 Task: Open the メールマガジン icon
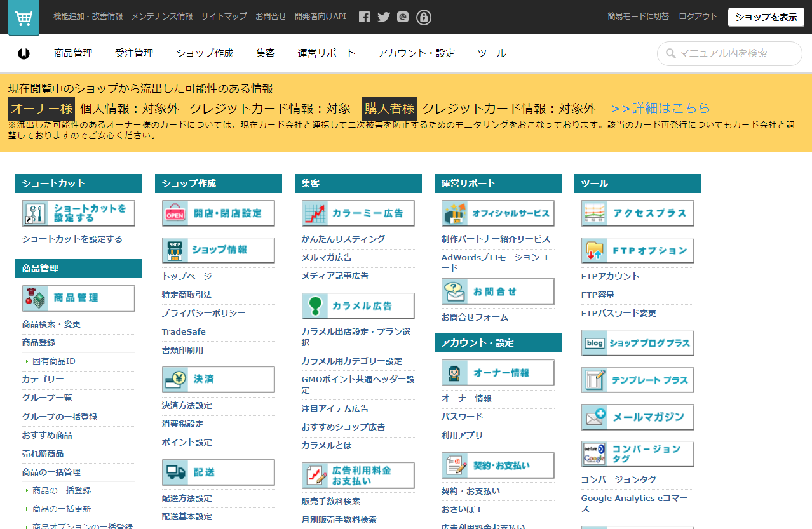[x=637, y=417]
